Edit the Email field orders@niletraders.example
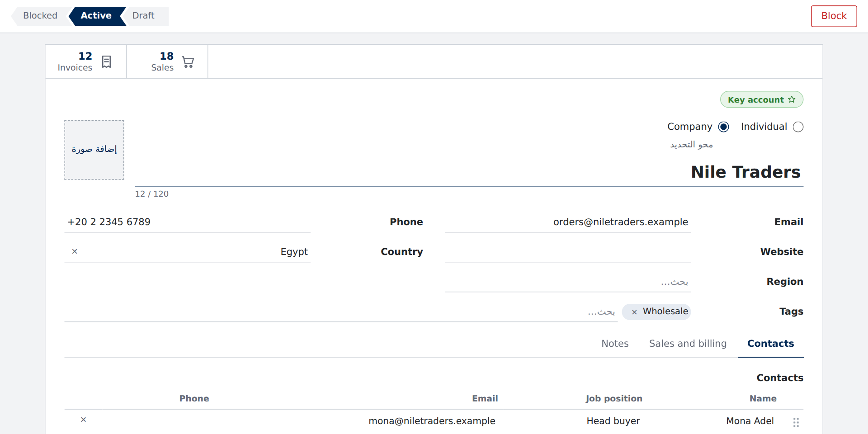The height and width of the screenshot is (434, 868). point(568,222)
